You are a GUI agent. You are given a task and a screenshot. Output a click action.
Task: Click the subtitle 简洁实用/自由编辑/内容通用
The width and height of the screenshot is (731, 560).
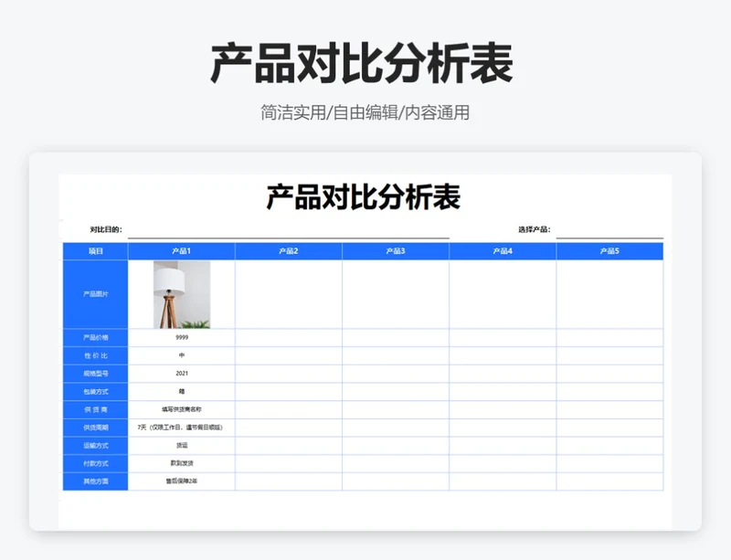pyautogui.click(x=365, y=113)
